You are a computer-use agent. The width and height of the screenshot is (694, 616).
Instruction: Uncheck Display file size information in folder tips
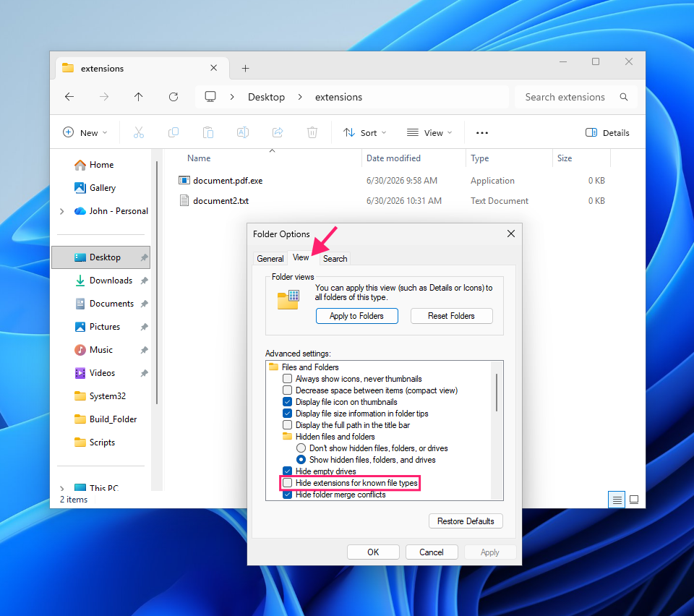click(x=287, y=414)
